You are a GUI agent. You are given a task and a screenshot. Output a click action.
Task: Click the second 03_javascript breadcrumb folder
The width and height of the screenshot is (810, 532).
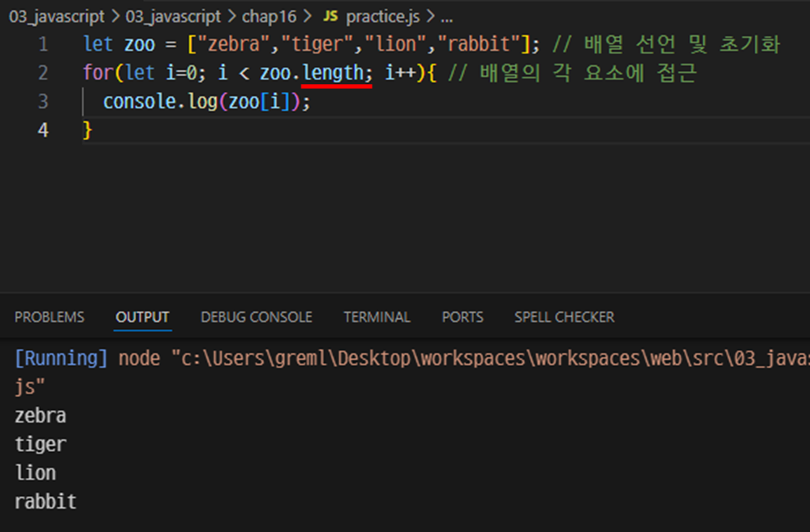click(x=173, y=17)
